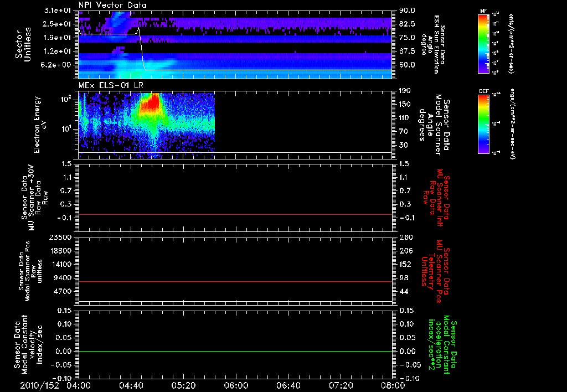567x392 pixels.
Task: Click the 90.0 elevation angle tick
Action: click(407, 11)
